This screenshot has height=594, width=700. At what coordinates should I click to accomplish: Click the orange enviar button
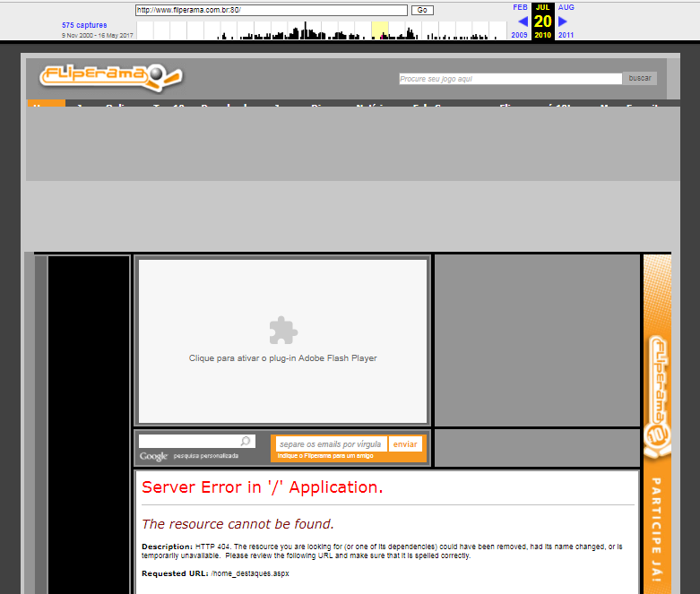tap(405, 444)
